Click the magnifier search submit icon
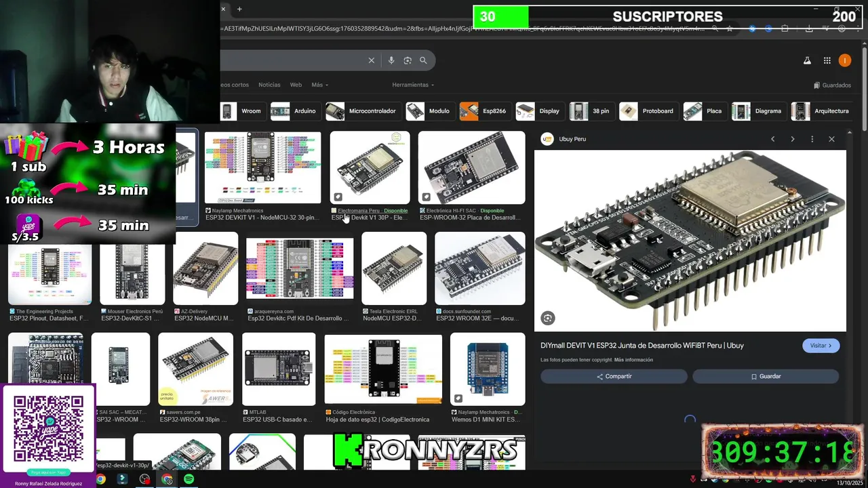868x488 pixels. pos(423,60)
